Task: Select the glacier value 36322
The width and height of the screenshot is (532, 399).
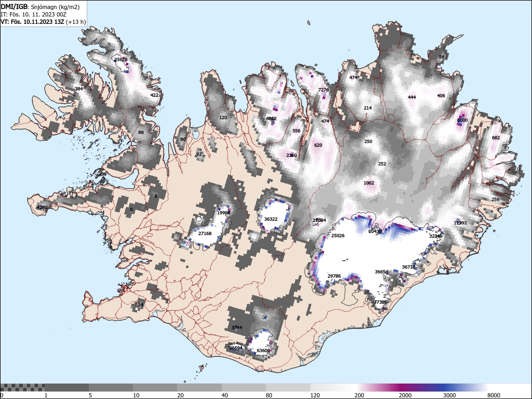Action: point(271,219)
